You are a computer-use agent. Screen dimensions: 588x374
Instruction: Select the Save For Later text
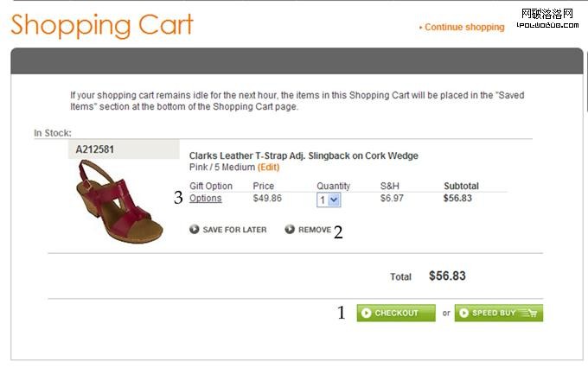pyautogui.click(x=234, y=230)
